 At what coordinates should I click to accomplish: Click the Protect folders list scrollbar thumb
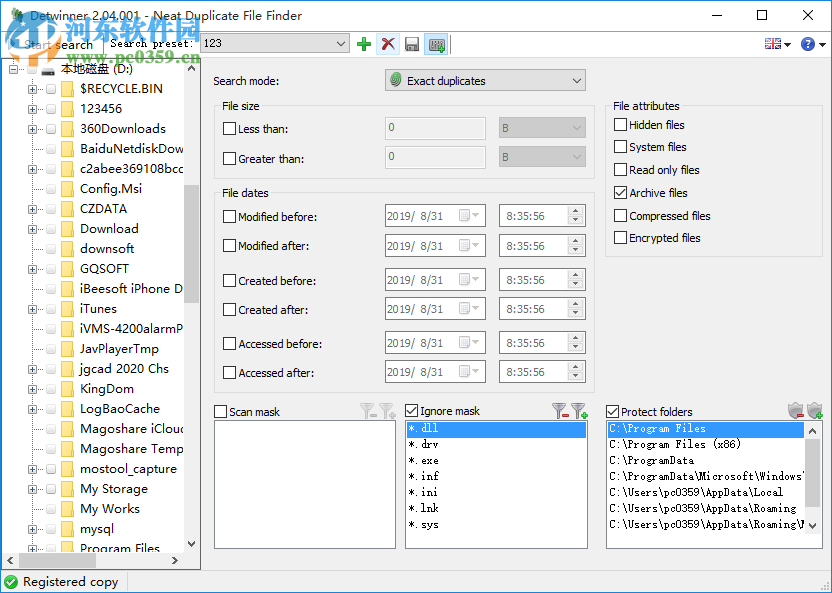812,475
